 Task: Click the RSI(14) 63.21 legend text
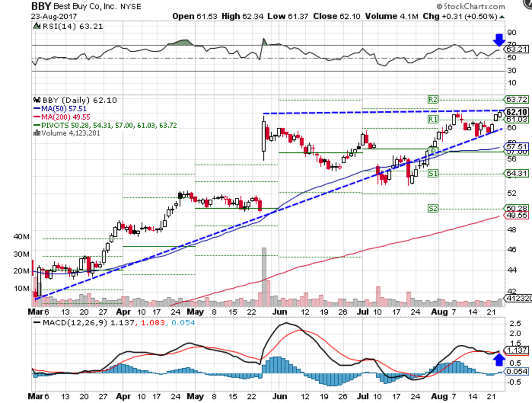tap(72, 26)
